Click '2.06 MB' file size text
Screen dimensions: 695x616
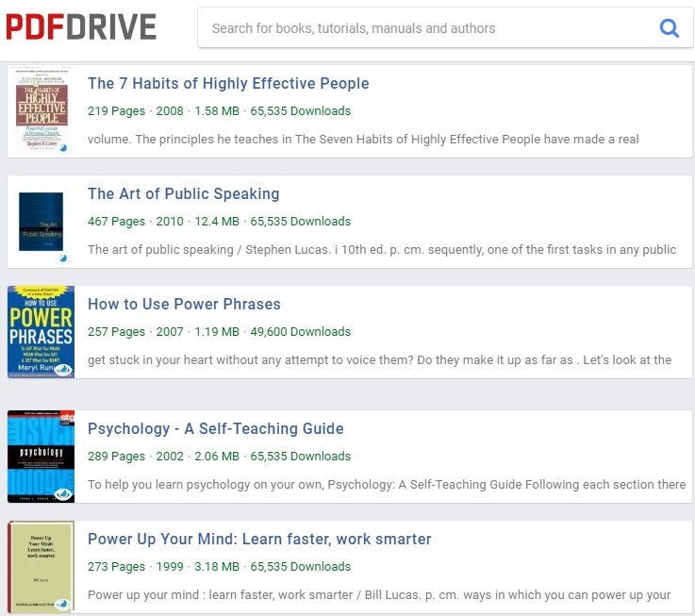click(217, 457)
